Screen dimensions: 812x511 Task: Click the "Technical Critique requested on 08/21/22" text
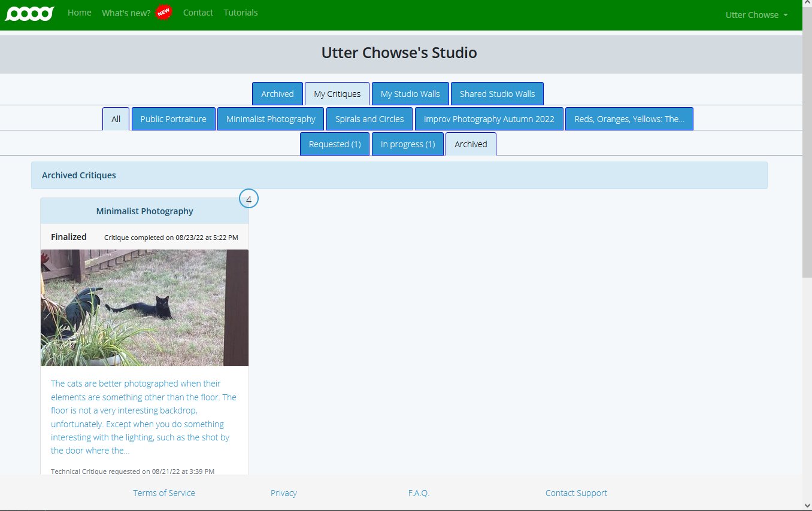click(x=132, y=471)
